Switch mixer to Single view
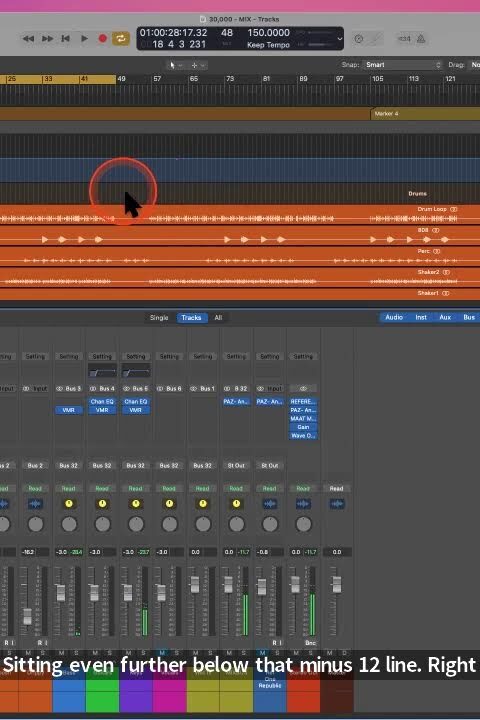Image resolution: width=480 pixels, height=720 pixels. tap(159, 318)
